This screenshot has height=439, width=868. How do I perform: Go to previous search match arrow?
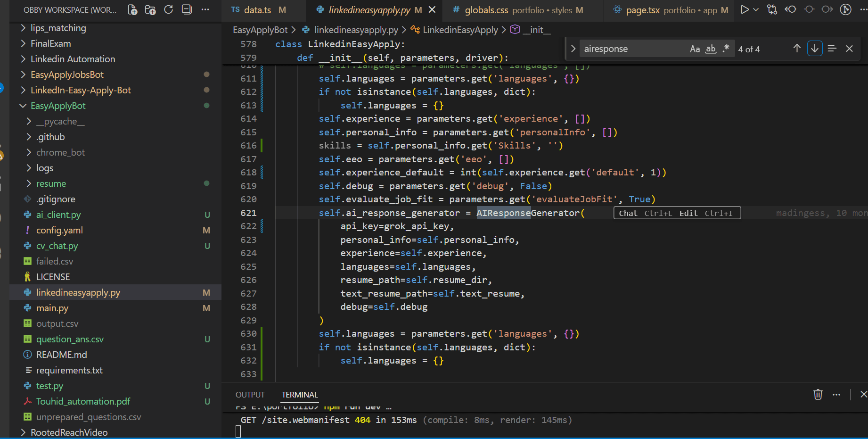click(797, 49)
